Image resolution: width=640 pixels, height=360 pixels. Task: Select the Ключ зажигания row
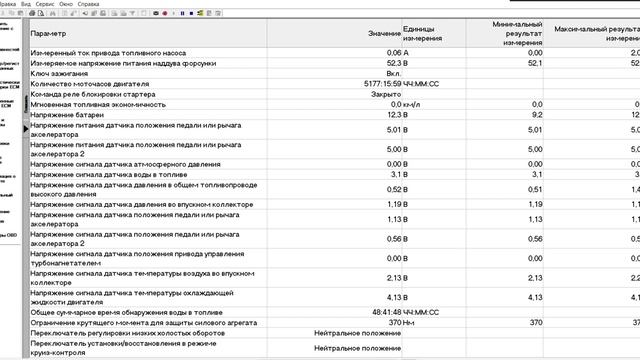[335, 73]
